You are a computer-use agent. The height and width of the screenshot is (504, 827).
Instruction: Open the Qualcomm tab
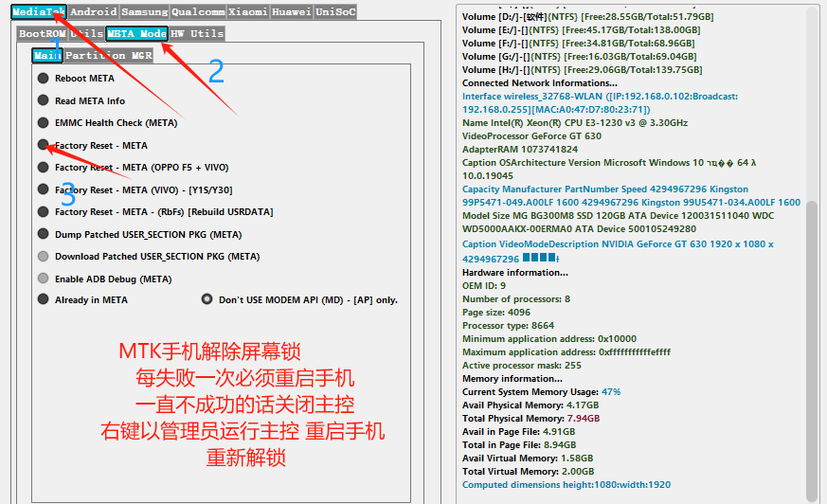198,11
